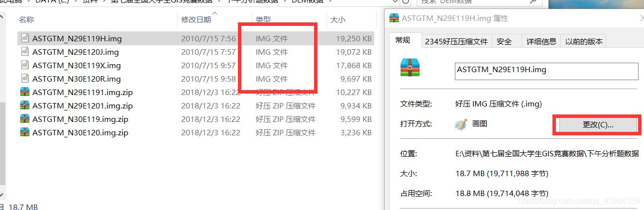Open the 以前的版本 tab

[584, 41]
